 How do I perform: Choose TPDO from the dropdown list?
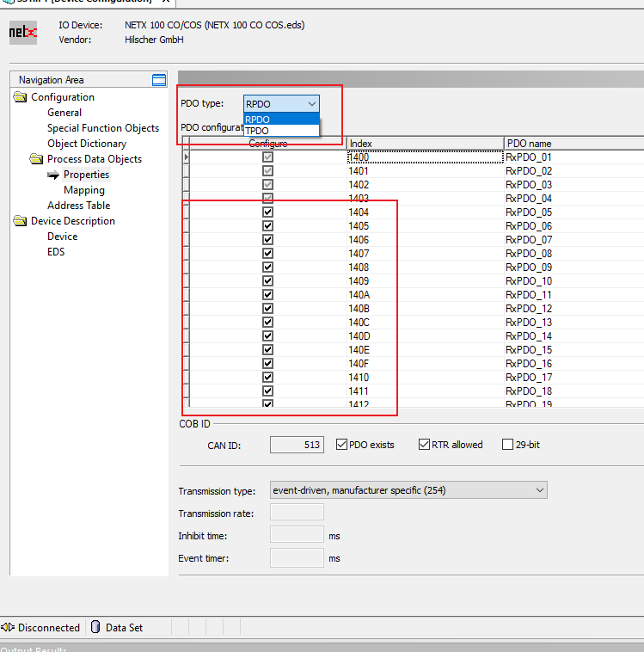coord(281,131)
